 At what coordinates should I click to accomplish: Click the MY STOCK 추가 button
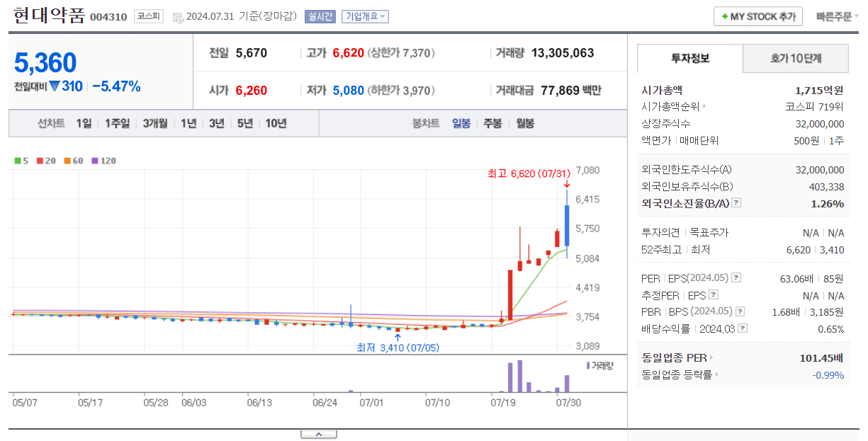click(758, 16)
